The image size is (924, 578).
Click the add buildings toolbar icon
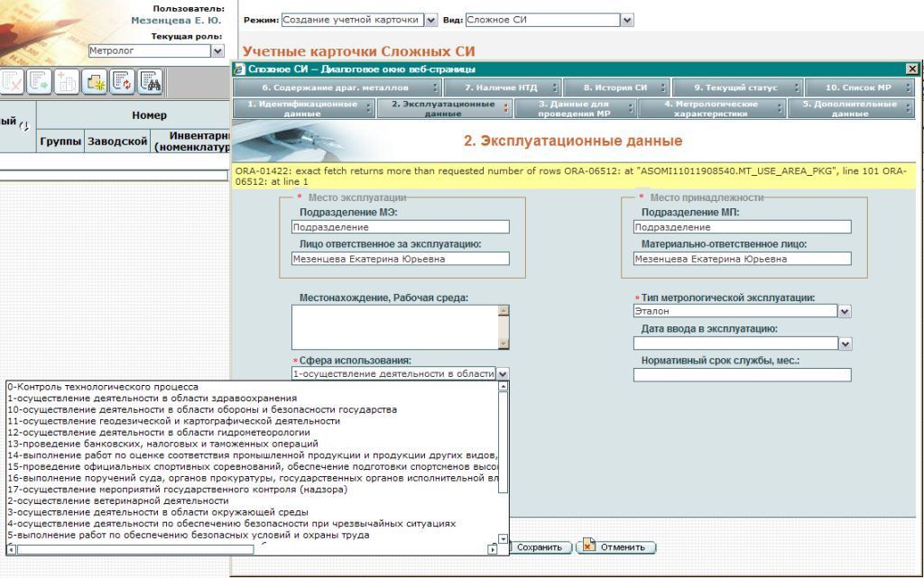[x=67, y=82]
